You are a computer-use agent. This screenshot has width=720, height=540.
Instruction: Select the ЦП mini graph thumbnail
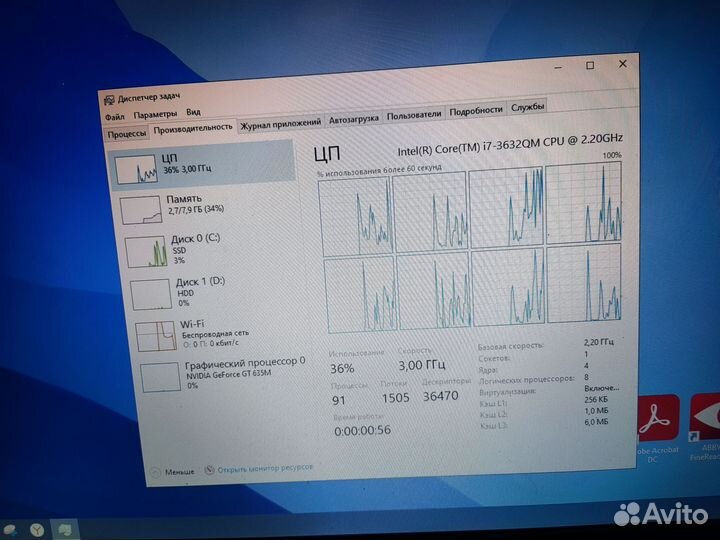coord(136,170)
